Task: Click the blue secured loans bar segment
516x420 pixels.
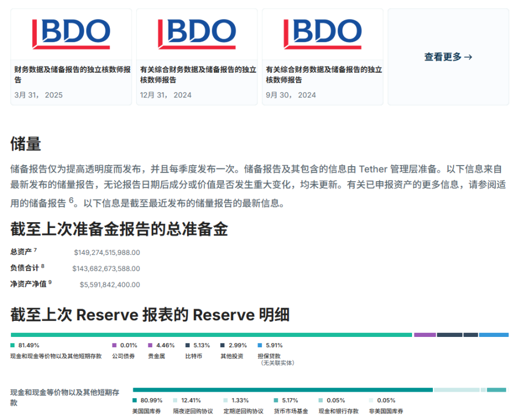Action: (493, 335)
